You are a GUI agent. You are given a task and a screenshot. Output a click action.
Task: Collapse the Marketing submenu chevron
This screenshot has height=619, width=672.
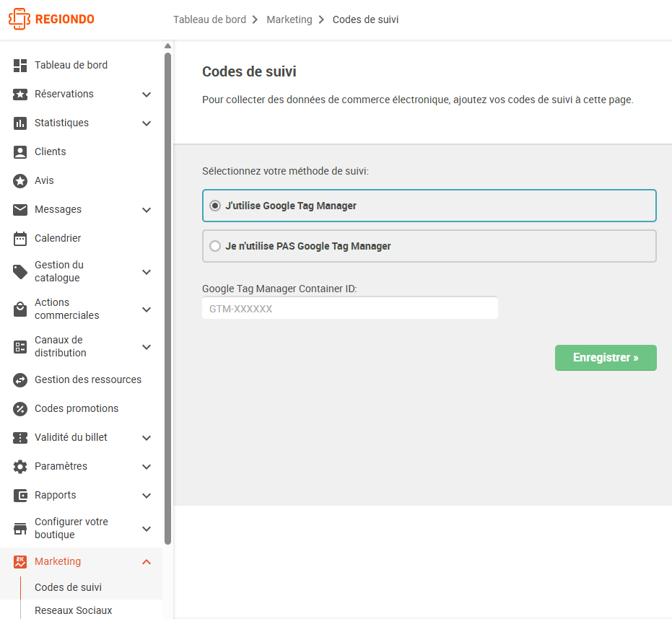[x=147, y=561]
